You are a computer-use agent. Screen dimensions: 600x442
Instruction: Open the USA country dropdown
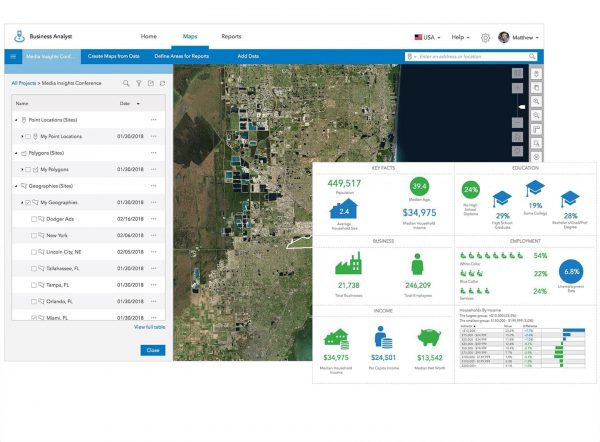pyautogui.click(x=427, y=37)
